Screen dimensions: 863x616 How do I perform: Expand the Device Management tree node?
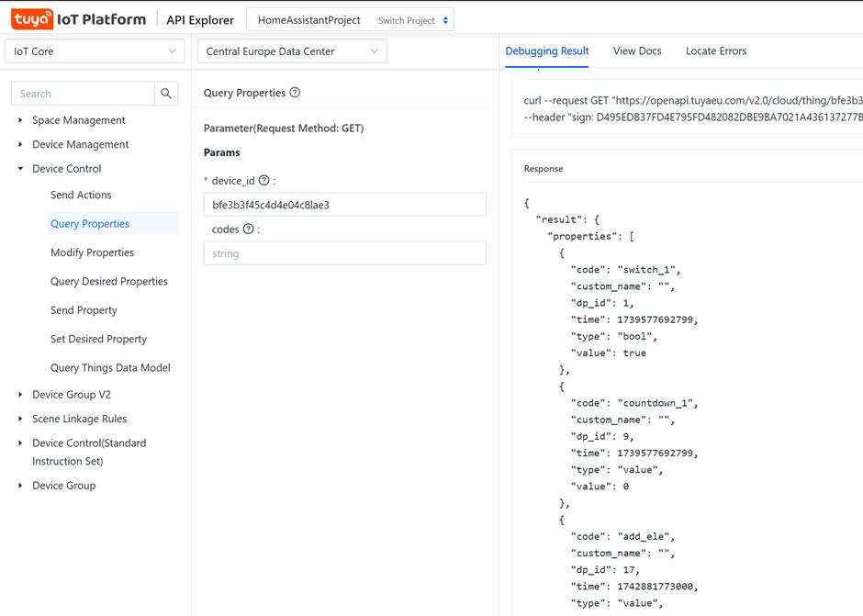(20, 144)
